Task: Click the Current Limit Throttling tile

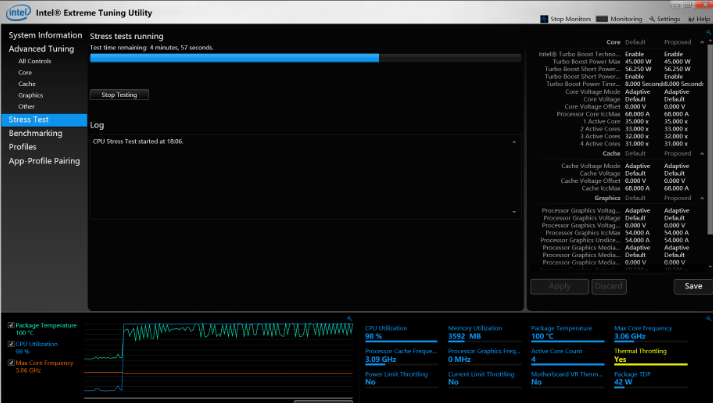Action: [484, 379]
